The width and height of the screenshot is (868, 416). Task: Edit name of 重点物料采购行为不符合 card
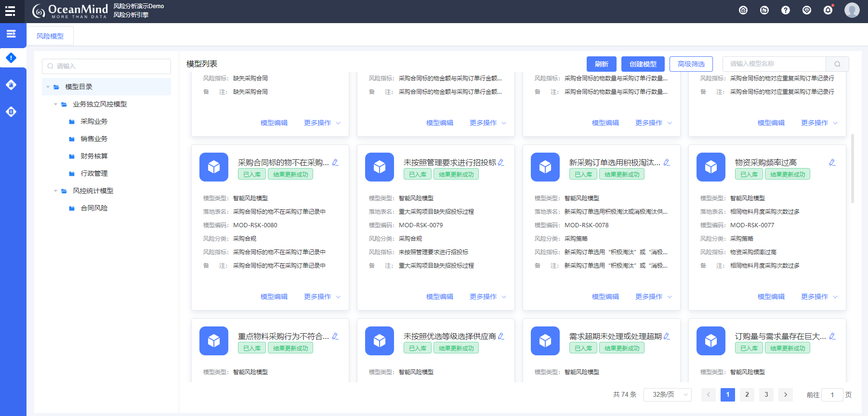335,337
